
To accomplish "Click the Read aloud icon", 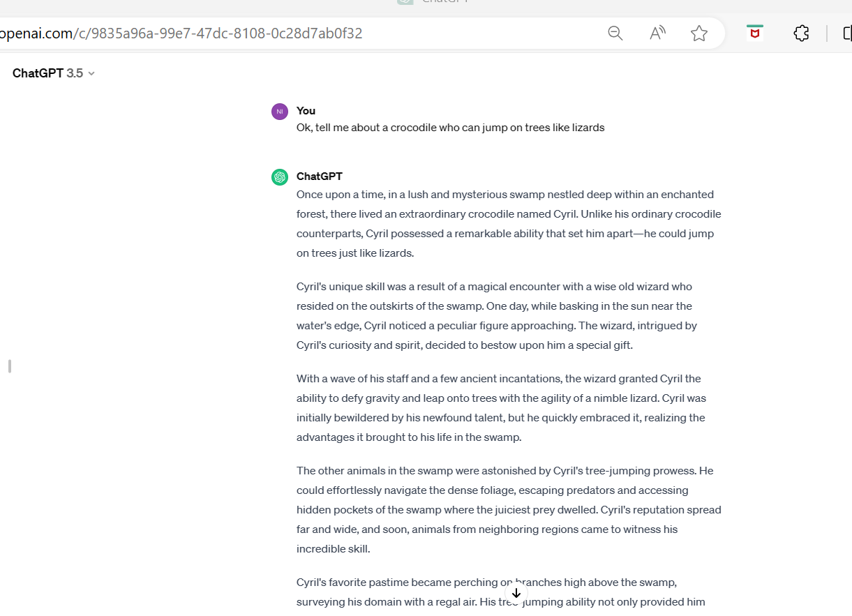I will click(657, 33).
